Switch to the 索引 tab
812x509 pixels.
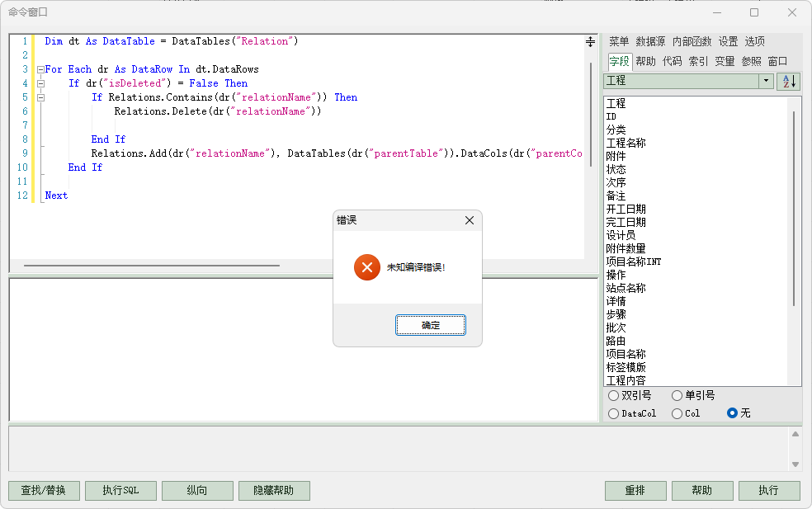(x=699, y=61)
